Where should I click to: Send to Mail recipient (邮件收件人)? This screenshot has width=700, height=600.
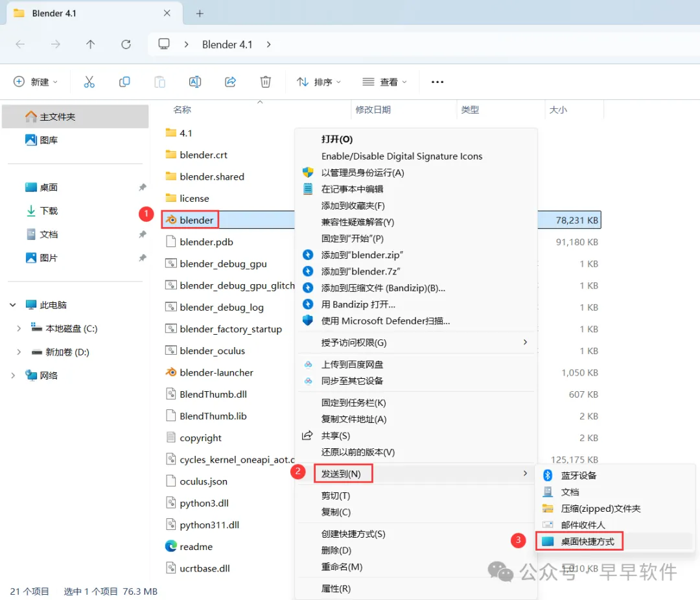pyautogui.click(x=583, y=525)
